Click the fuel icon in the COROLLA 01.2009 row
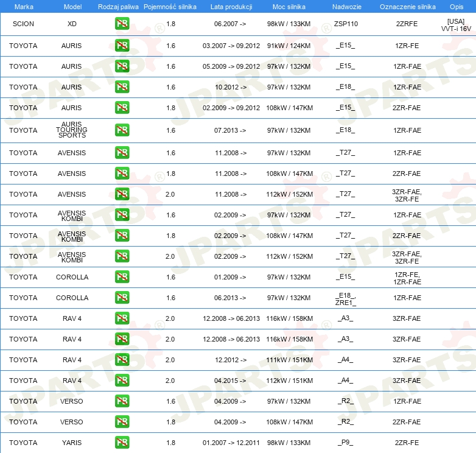The width and height of the screenshot is (476, 453). click(122, 277)
